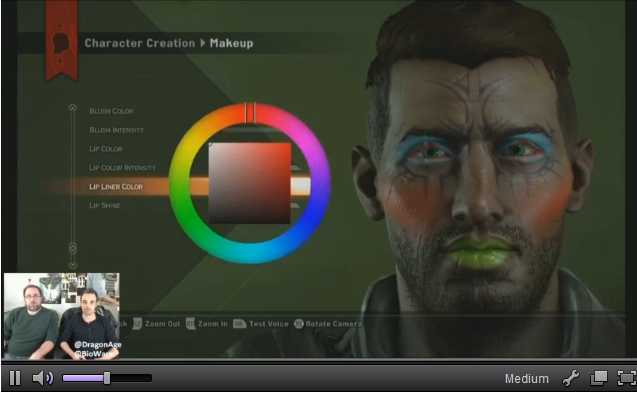
Task: Select the Blush Color option
Action: click(x=111, y=111)
